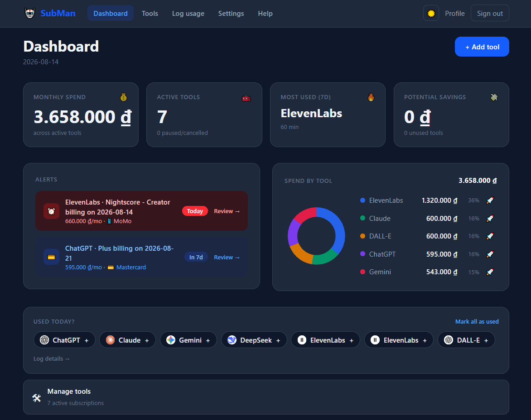Click the toolbox icon on Active Tools

(246, 98)
